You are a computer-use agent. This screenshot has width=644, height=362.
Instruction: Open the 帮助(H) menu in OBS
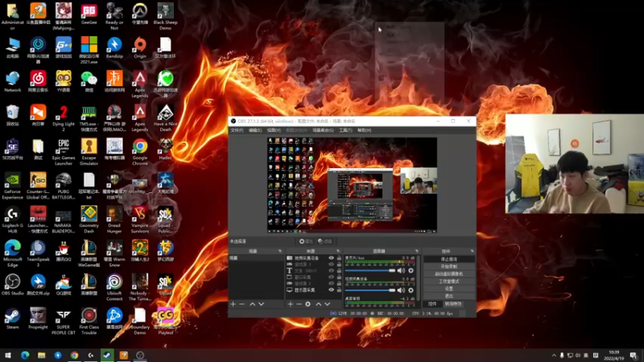click(x=365, y=130)
